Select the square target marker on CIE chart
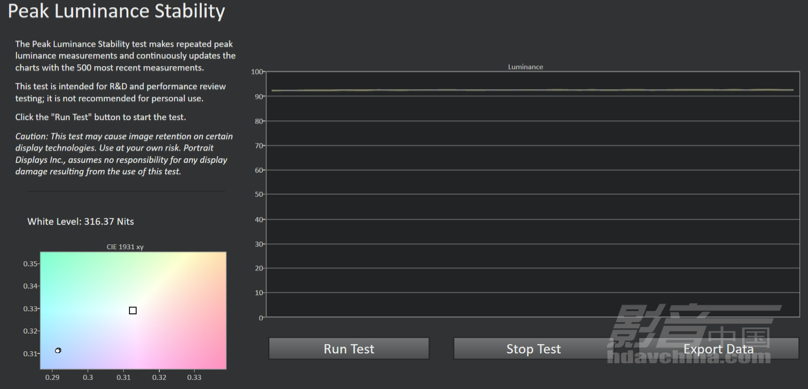The height and width of the screenshot is (389, 808). 132,310
